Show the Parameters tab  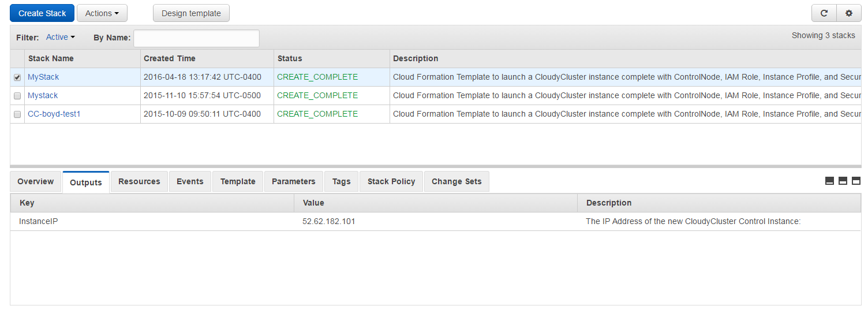pos(293,181)
